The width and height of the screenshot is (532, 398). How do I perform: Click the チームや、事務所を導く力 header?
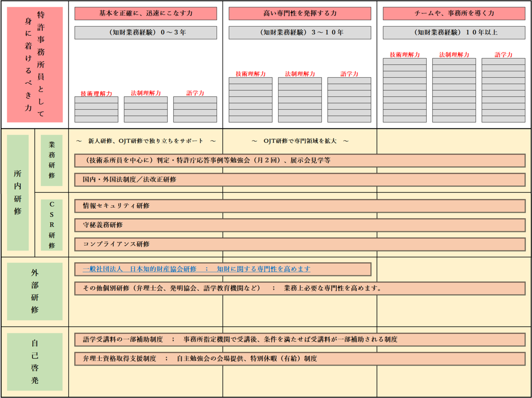[x=454, y=13]
